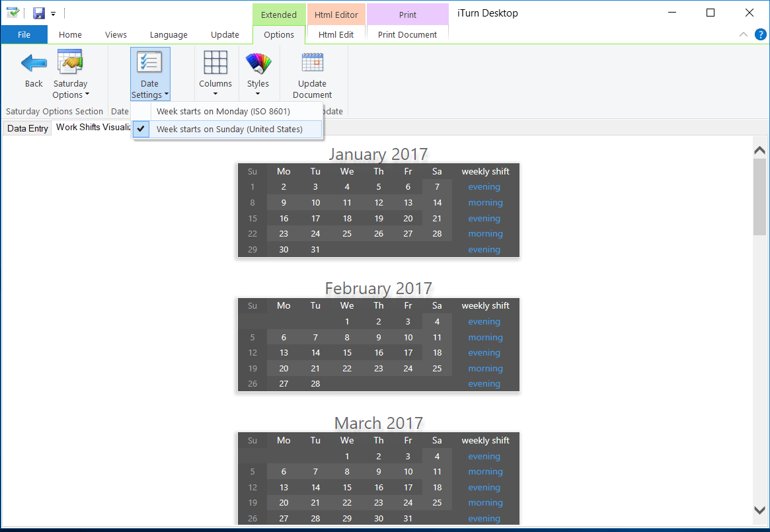Click Update Document calendar icon

point(312,63)
